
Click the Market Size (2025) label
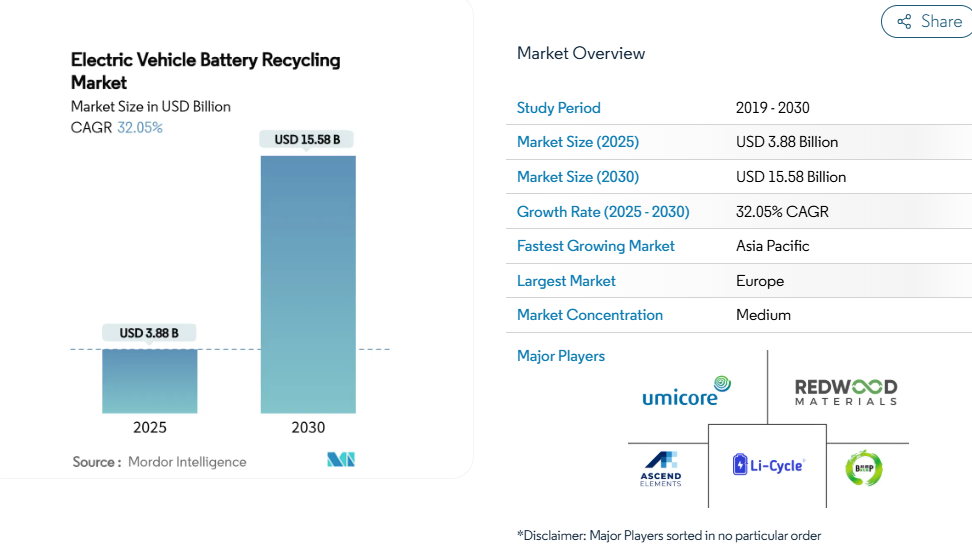[x=577, y=142]
